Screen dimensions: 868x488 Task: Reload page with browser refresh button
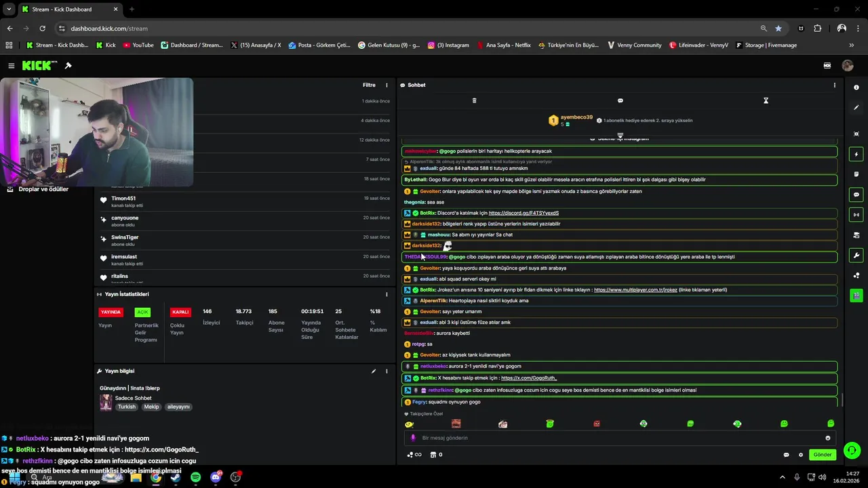[x=42, y=28]
